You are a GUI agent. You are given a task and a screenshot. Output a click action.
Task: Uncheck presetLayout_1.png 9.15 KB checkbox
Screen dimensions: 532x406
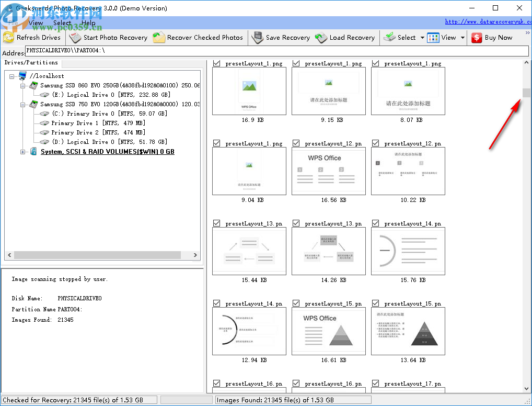296,63
